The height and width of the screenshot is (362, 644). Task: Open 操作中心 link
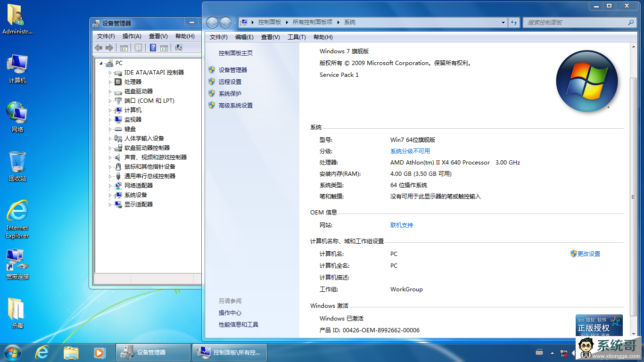coord(230,313)
